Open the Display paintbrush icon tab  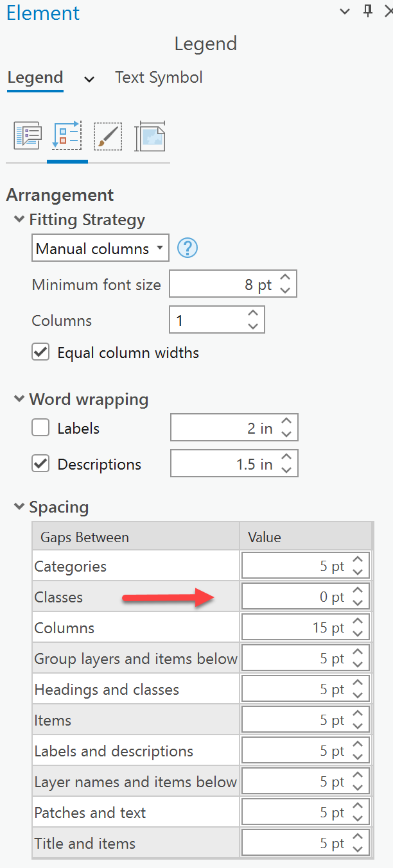coord(108,137)
